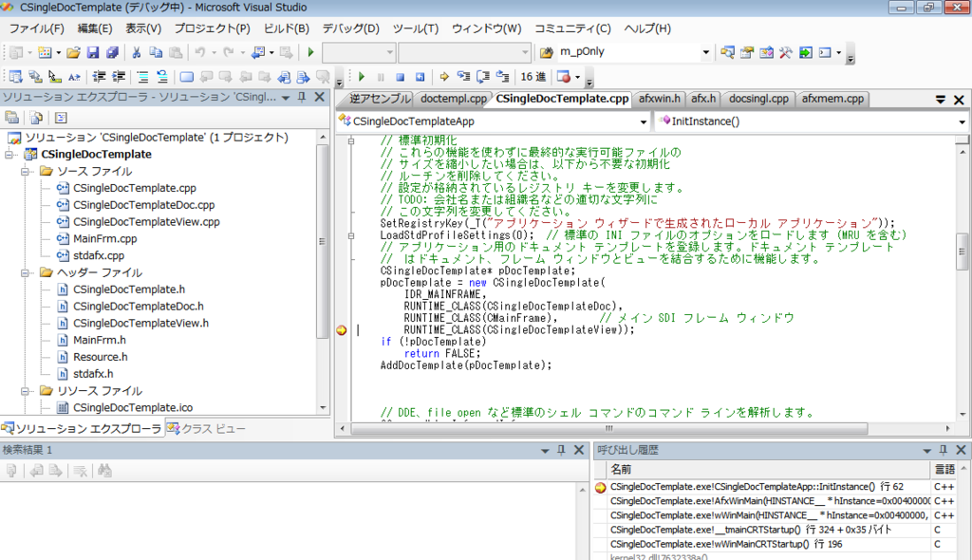Image resolution: width=972 pixels, height=560 pixels.
Task: Pin the Solution Explorer panel (auto-hide)
Action: (302, 97)
